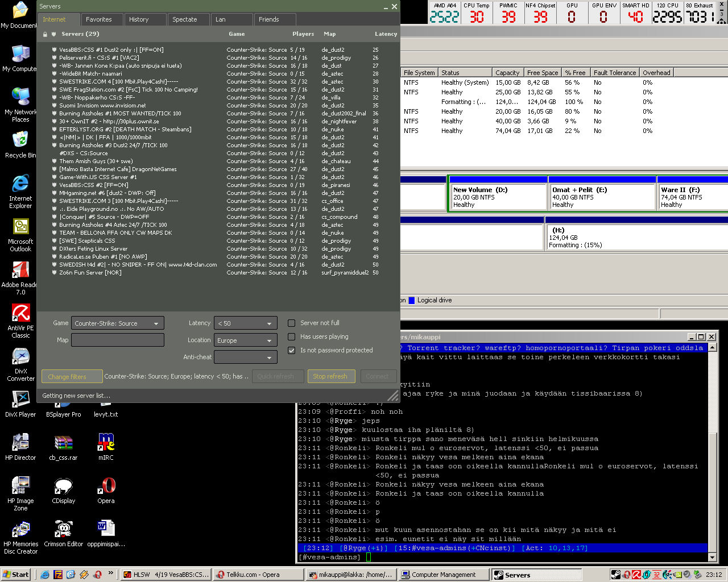Uncheck Is not password protected checkbox

[x=292, y=350]
